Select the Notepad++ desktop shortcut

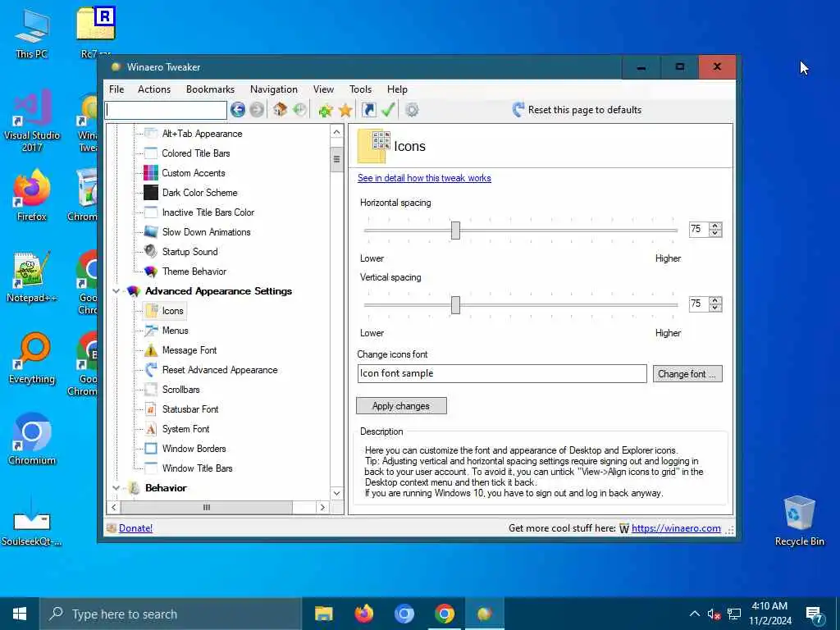click(32, 277)
